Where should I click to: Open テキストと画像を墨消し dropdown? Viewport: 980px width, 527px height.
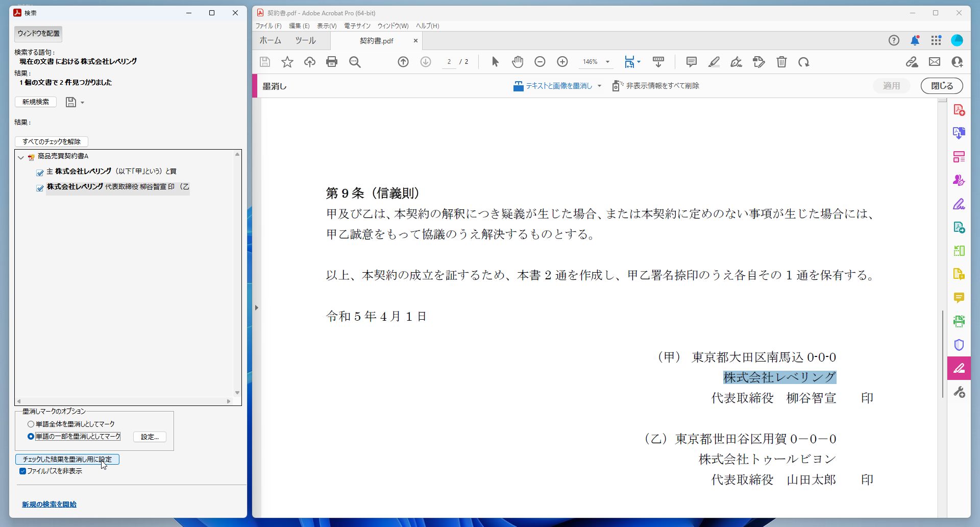(x=599, y=86)
